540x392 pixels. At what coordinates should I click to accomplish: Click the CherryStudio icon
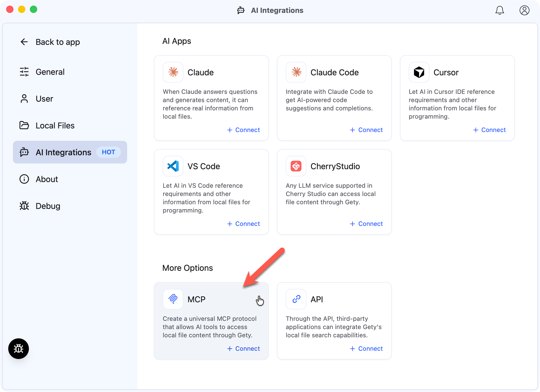pos(296,166)
